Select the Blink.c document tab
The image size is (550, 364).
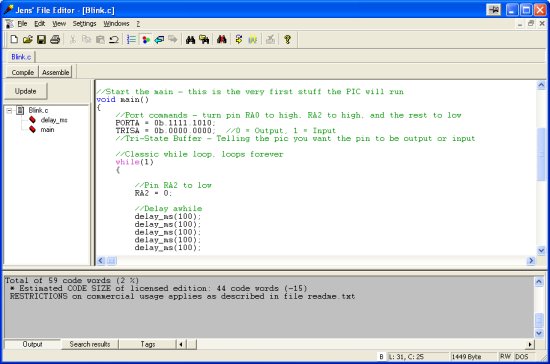21,57
